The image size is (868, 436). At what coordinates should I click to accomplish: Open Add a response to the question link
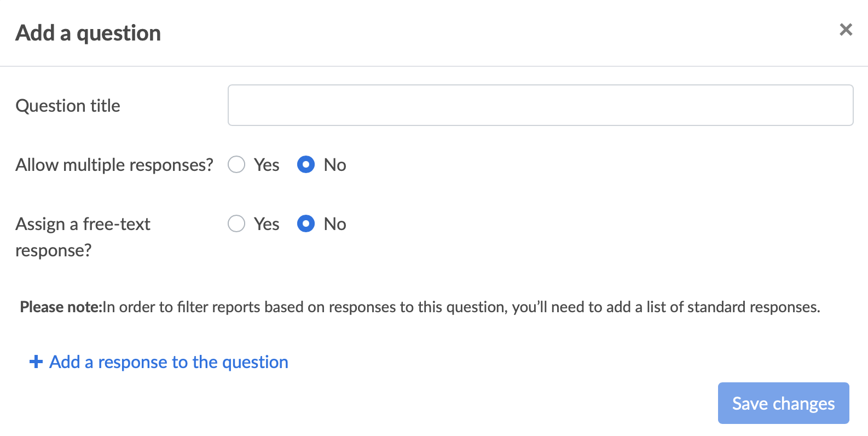[169, 362]
